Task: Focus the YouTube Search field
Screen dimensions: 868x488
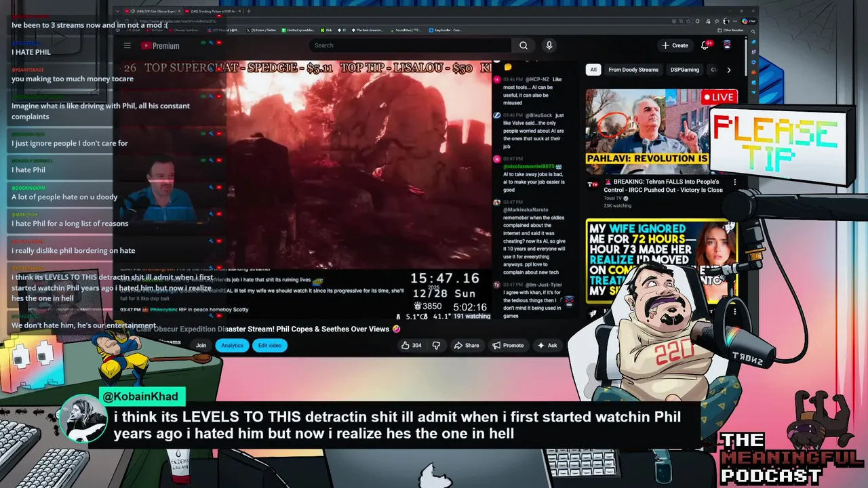Action: [410, 45]
